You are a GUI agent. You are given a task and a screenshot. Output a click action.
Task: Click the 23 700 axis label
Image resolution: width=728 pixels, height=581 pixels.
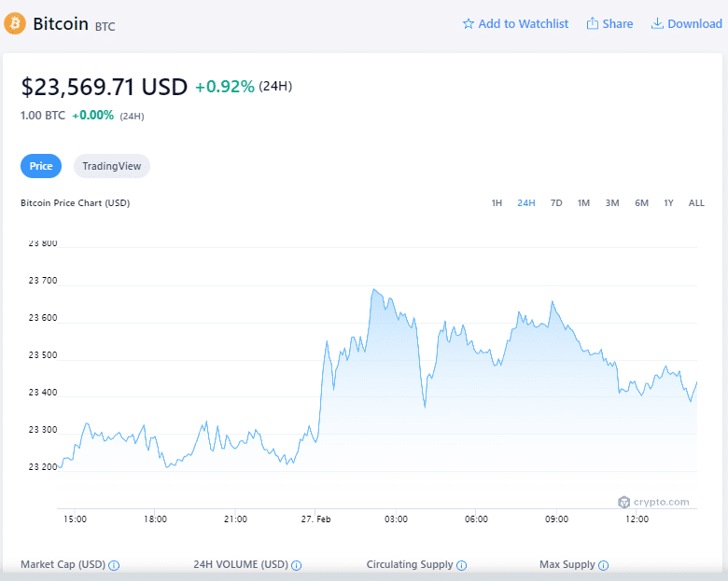[43, 281]
